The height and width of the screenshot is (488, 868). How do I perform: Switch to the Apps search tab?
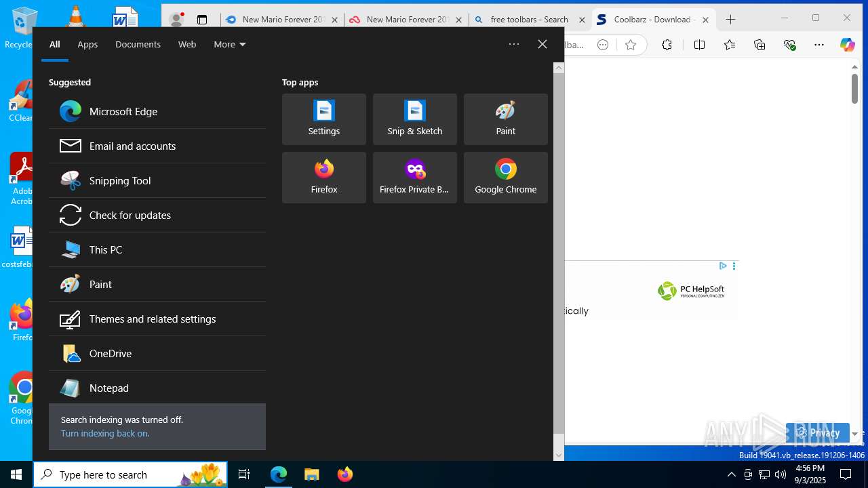(x=87, y=44)
